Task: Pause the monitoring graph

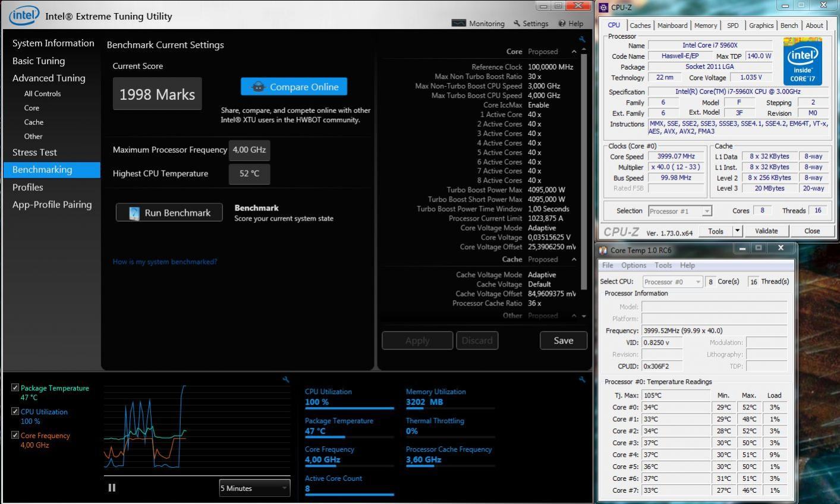Action: point(112,488)
